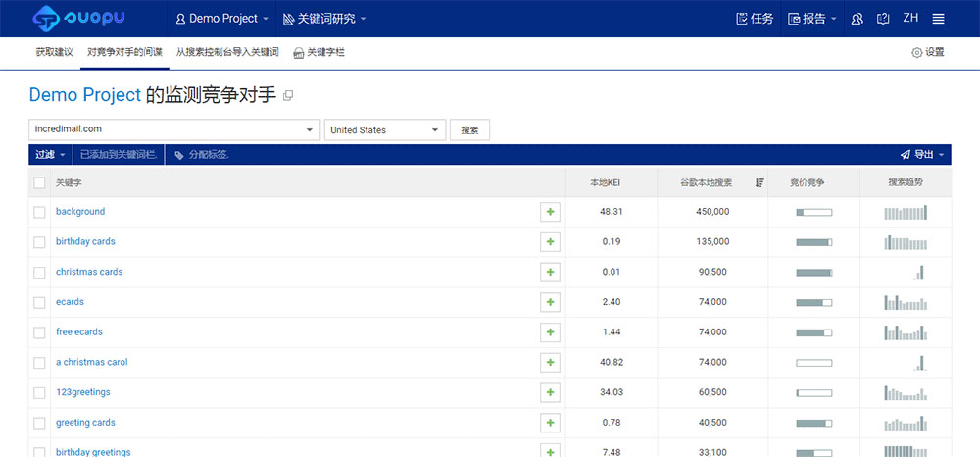This screenshot has width=980, height=457.
Task: Open the hamburger menu icon
Action: tap(938, 19)
